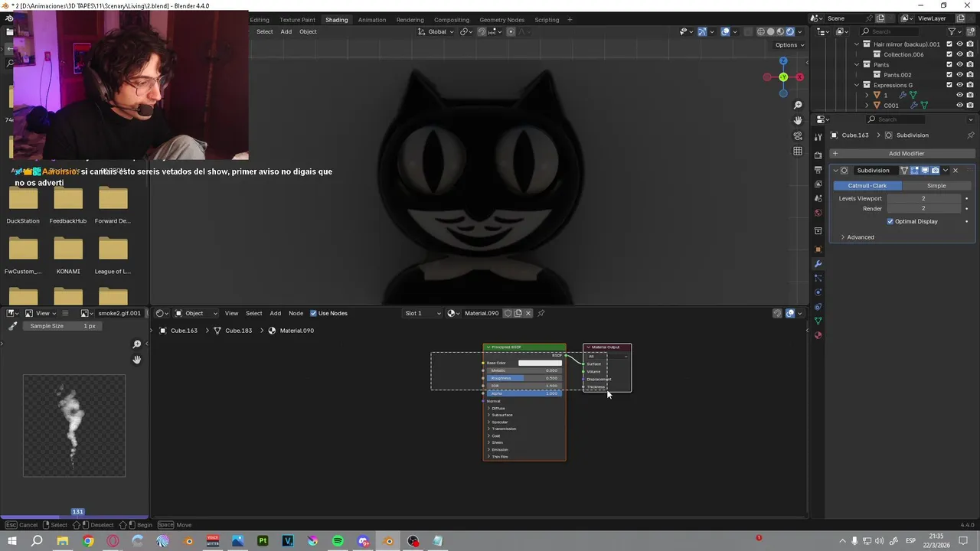980x551 pixels.
Task: Click the viewport zoom magnifier icon
Action: 798,105
